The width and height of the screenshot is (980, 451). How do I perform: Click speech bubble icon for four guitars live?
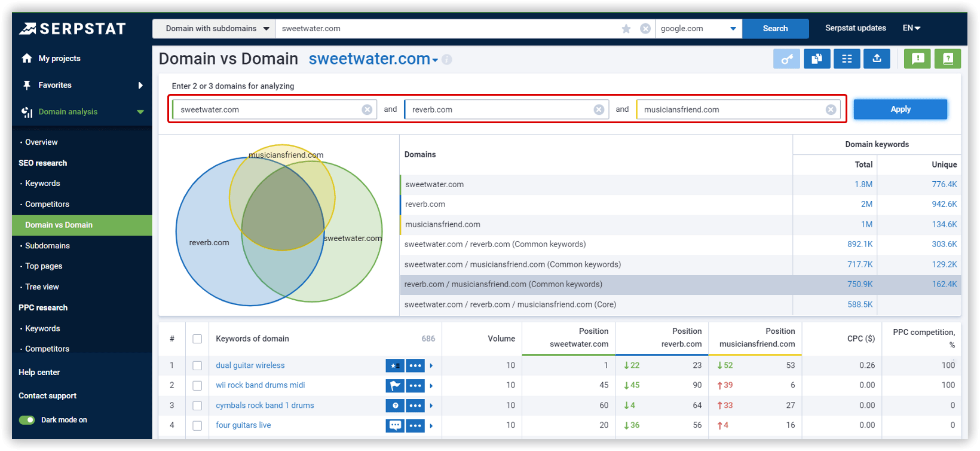(x=395, y=426)
